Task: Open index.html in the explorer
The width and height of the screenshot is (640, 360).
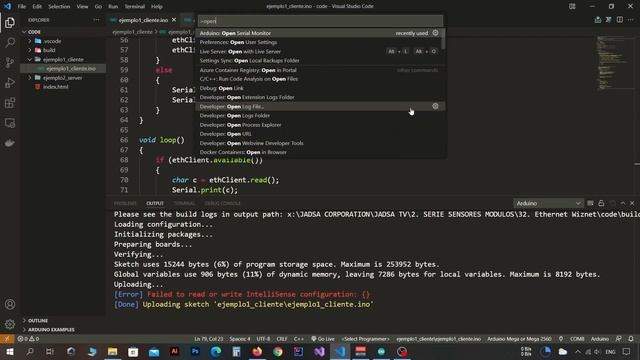Action: click(x=56, y=87)
